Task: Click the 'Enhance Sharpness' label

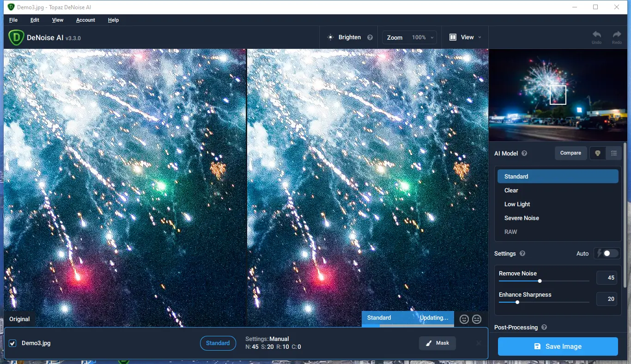Action: click(525, 295)
